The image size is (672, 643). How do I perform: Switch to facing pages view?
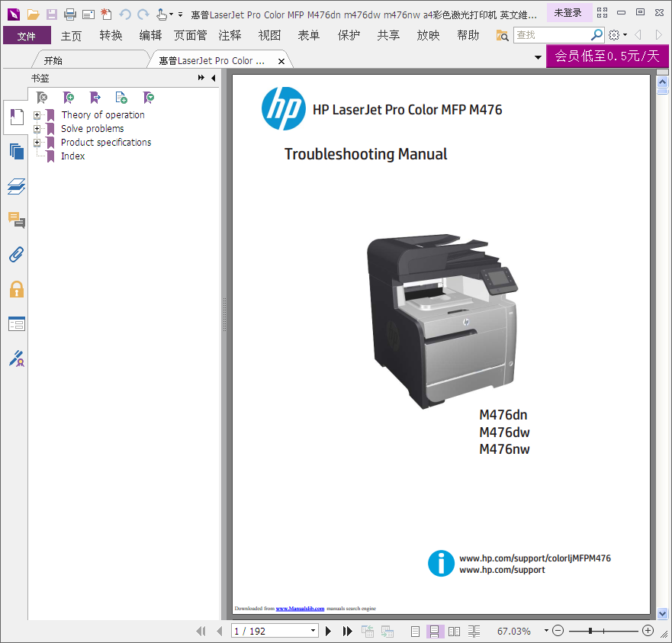[x=455, y=631]
